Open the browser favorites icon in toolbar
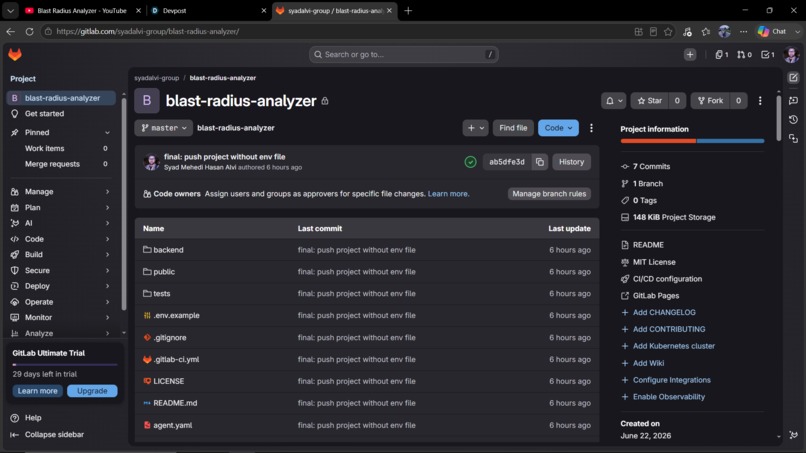This screenshot has width=806, height=453. (x=706, y=31)
